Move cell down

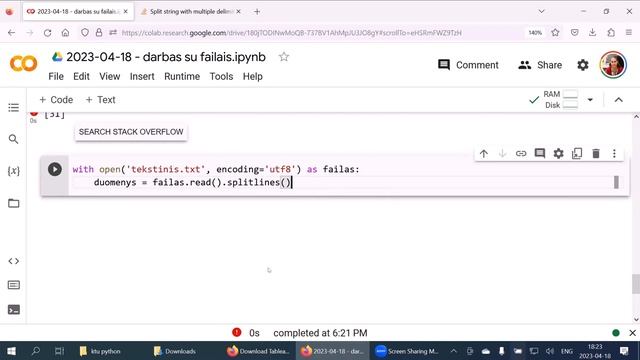[502, 154]
